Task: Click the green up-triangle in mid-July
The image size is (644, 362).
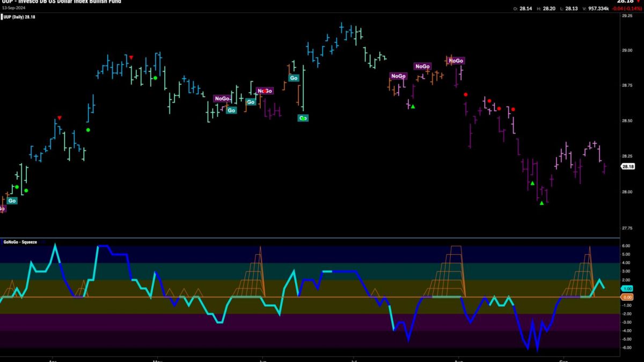Action: tap(413, 106)
